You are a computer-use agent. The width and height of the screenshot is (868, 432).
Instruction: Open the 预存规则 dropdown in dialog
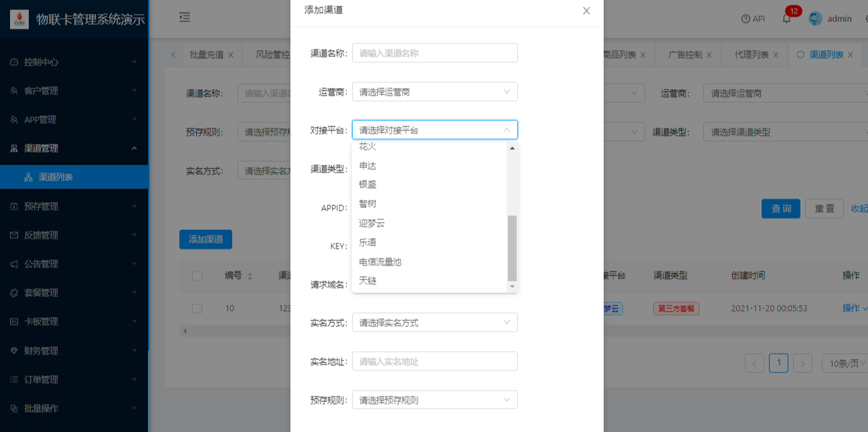435,400
